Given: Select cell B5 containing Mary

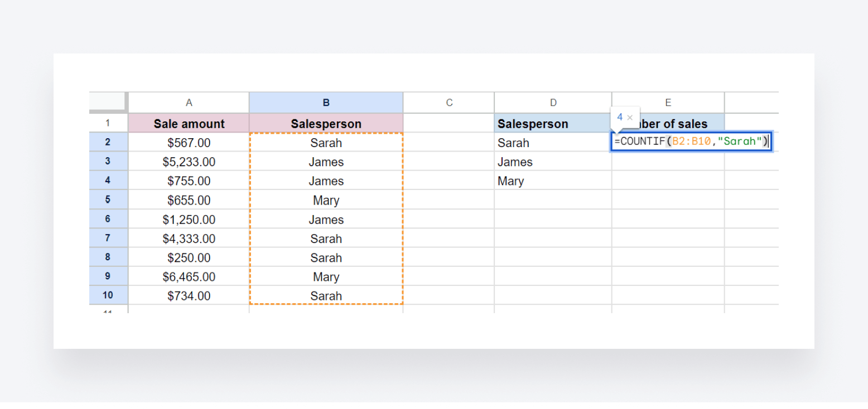Looking at the screenshot, I should point(326,200).
